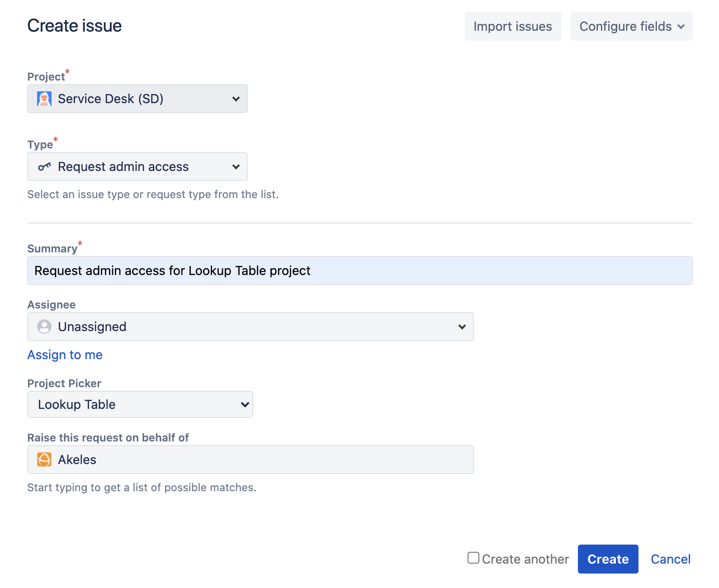The width and height of the screenshot is (719, 588).
Task: Click the Unassigned user avatar icon
Action: (x=44, y=327)
